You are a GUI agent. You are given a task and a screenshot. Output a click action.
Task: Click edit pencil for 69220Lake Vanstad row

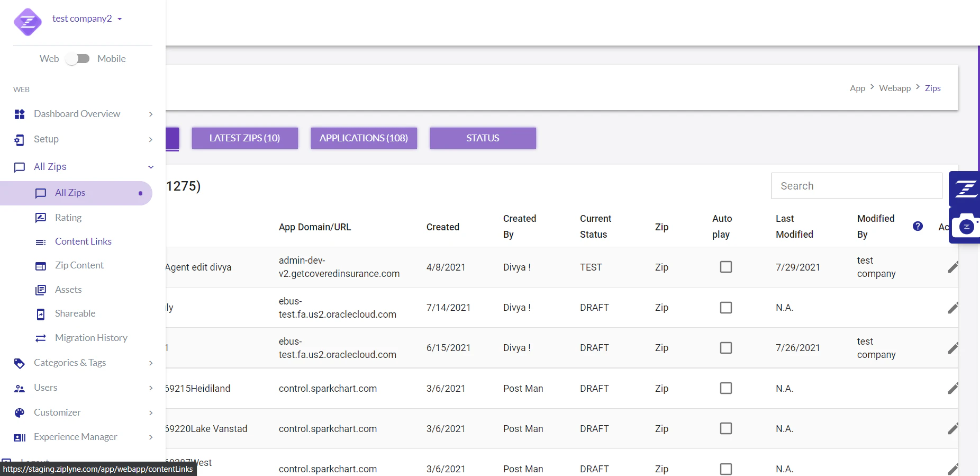point(953,428)
